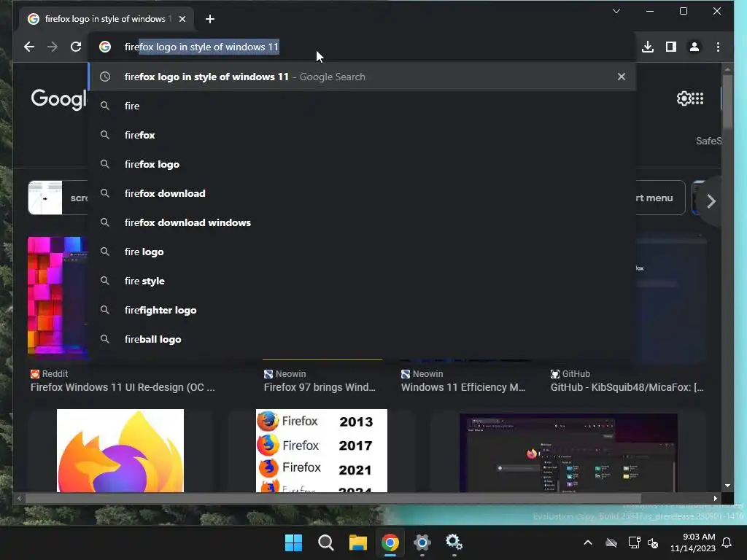This screenshot has width=747, height=560.
Task: Open taskbar Search
Action: coord(326,542)
